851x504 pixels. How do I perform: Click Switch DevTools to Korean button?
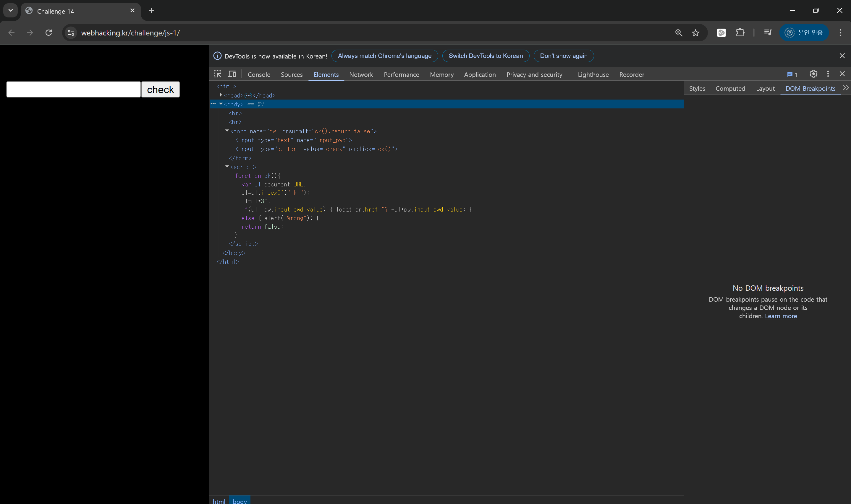tap(486, 56)
